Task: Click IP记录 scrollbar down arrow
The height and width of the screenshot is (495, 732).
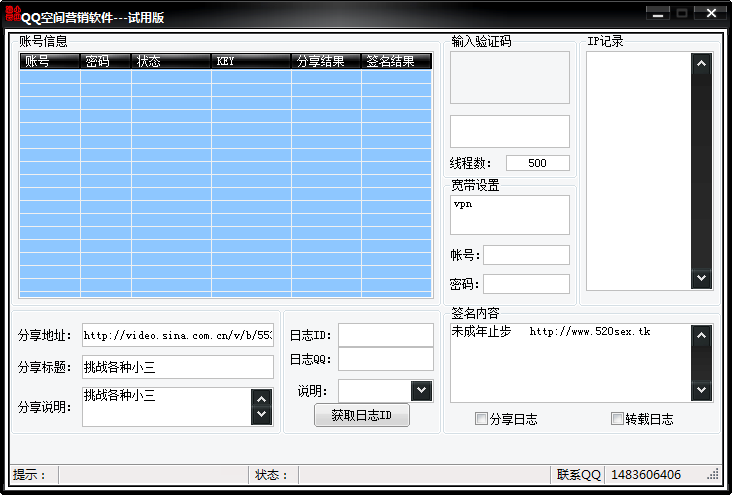Action: click(x=701, y=278)
